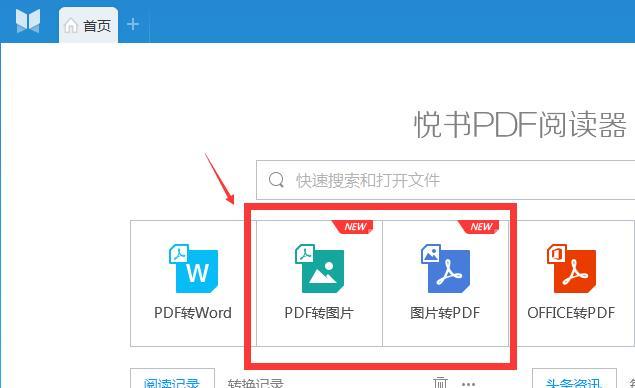Focus the 快速搜索和打开文件 search box
Viewport: 635px width, 388px height.
(445, 180)
